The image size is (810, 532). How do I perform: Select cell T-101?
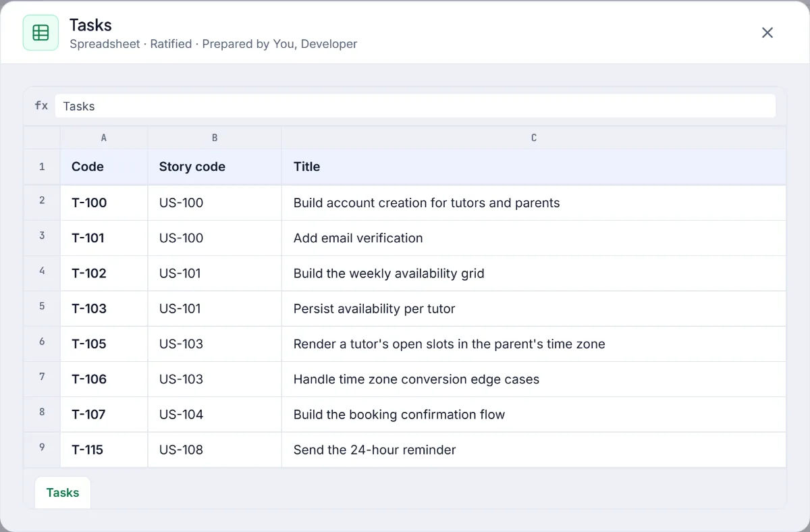(104, 238)
